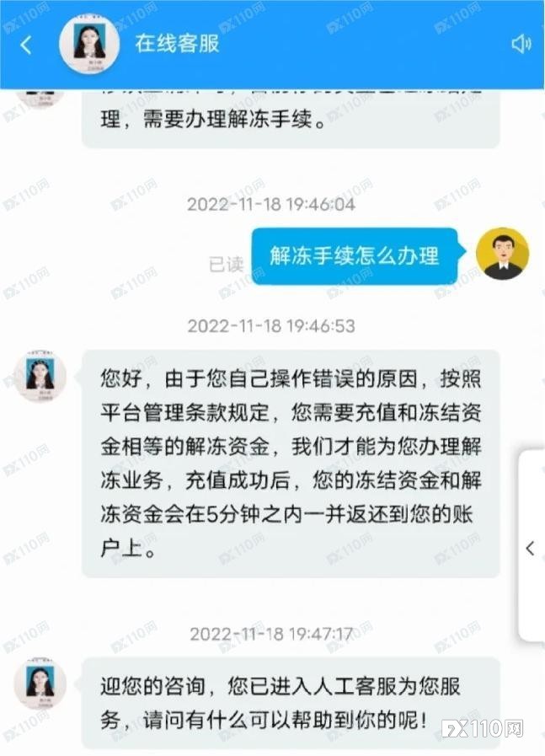The width and height of the screenshot is (545, 756).
Task: Tap the back arrow in header
Action: [x=26, y=45]
